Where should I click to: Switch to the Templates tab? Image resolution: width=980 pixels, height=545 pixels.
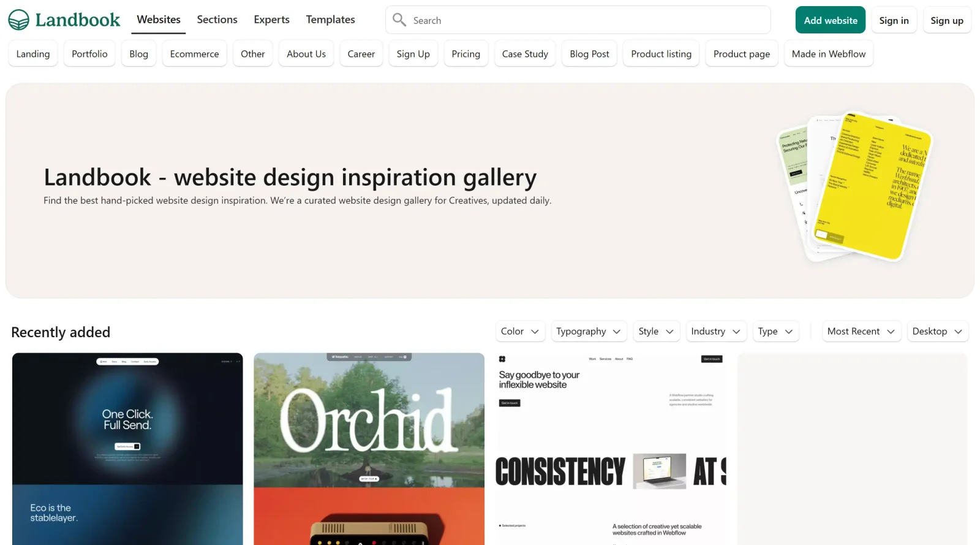[330, 20]
